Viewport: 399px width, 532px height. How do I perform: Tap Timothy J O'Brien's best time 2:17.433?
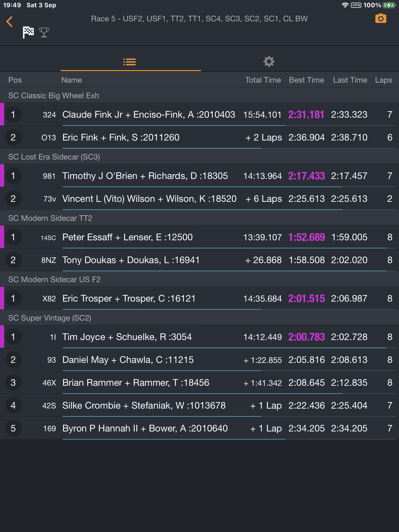[307, 176]
